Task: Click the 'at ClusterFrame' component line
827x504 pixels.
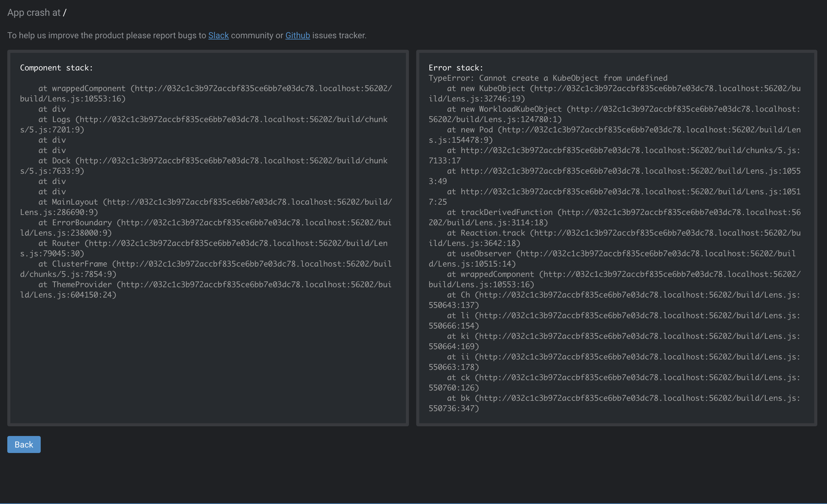Action: click(206, 269)
